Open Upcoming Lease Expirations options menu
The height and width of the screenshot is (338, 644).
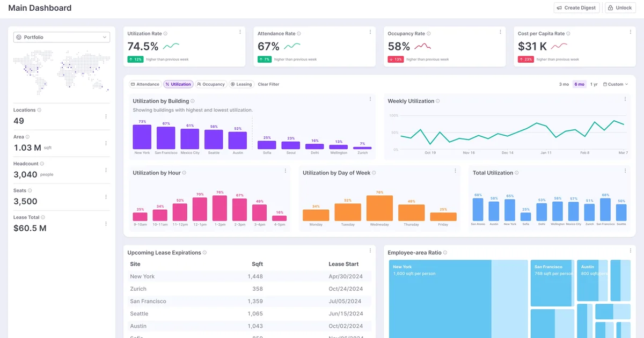[x=370, y=251]
